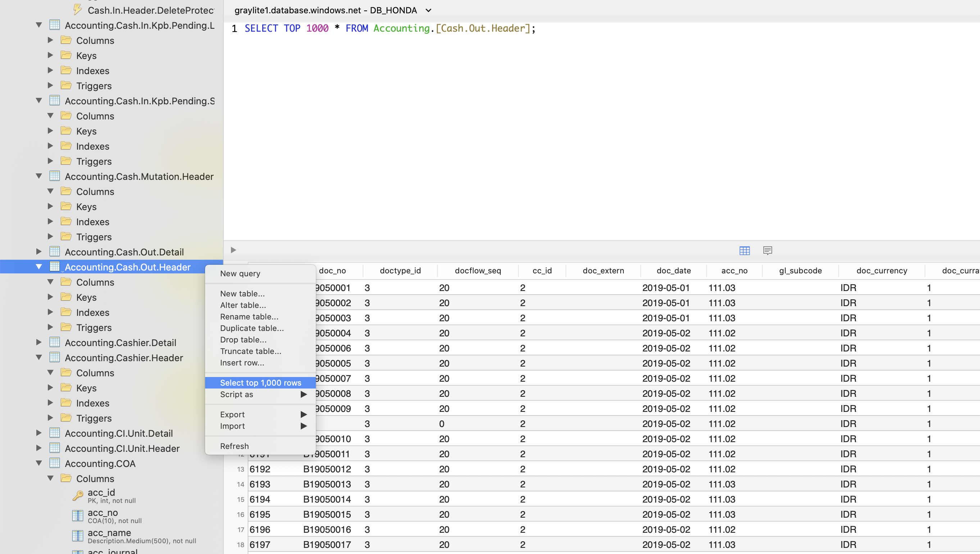Select the highlighted Select top 1,000 rows option

(x=260, y=382)
